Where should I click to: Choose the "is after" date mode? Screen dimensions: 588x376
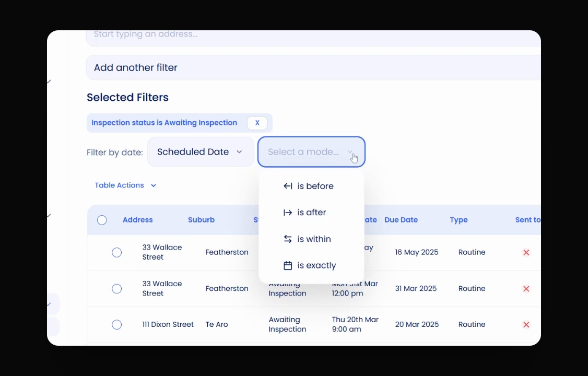pyautogui.click(x=311, y=212)
